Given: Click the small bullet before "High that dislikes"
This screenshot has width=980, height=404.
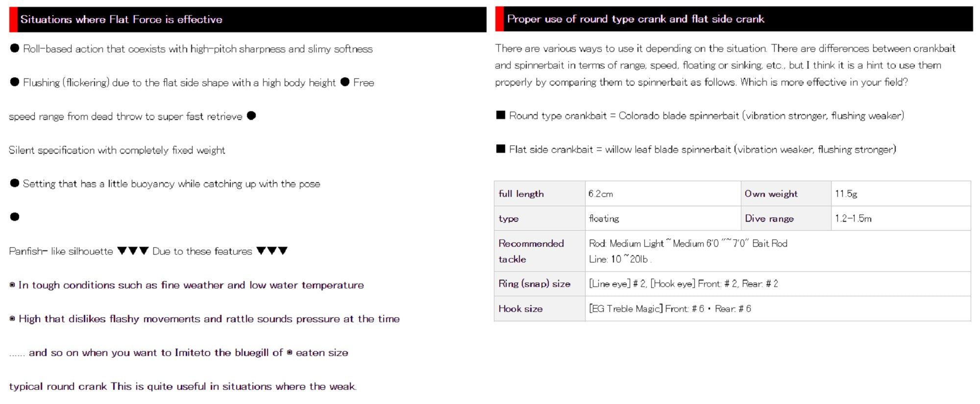Looking at the screenshot, I should click(x=12, y=319).
